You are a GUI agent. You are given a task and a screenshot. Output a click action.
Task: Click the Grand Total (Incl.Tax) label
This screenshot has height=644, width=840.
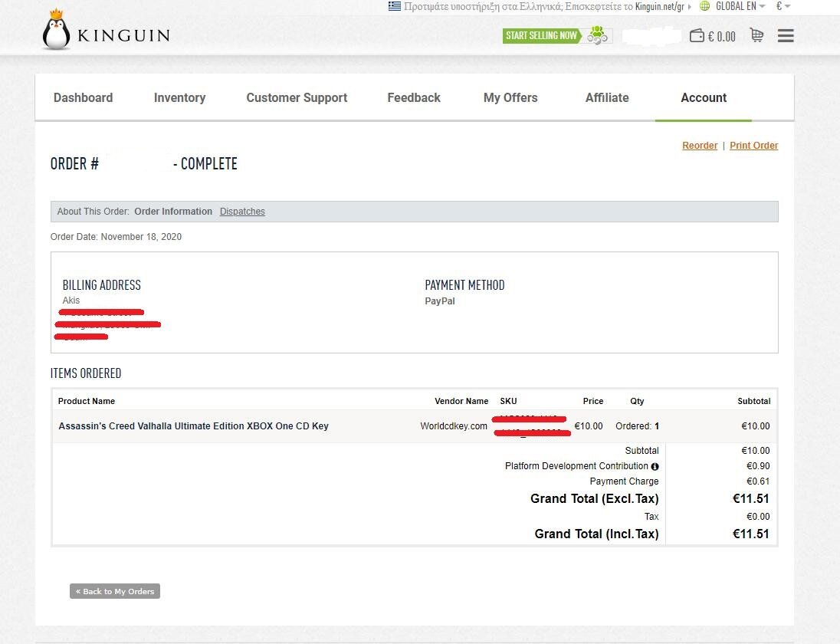596,534
